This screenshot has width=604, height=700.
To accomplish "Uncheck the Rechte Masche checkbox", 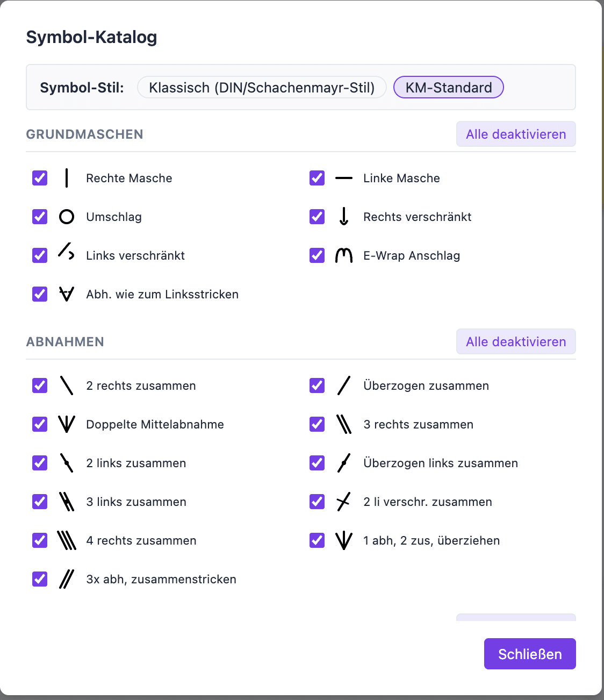I will pos(40,178).
